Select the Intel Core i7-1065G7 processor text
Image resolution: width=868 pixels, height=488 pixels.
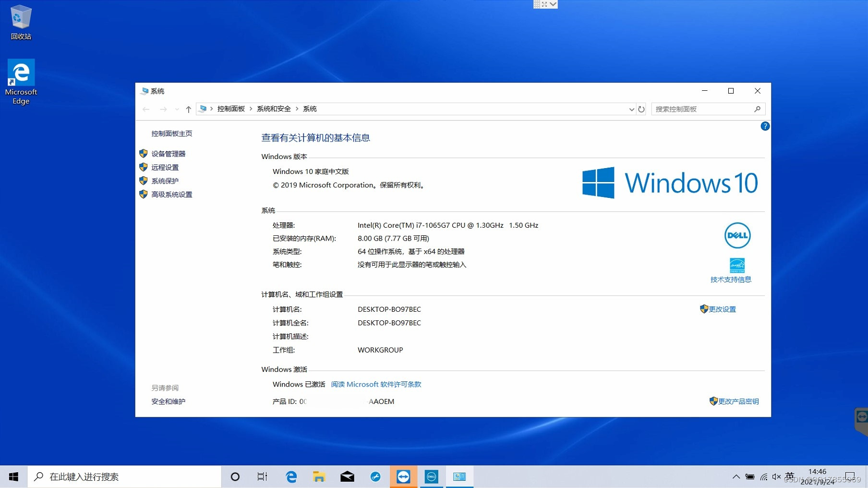click(x=448, y=225)
